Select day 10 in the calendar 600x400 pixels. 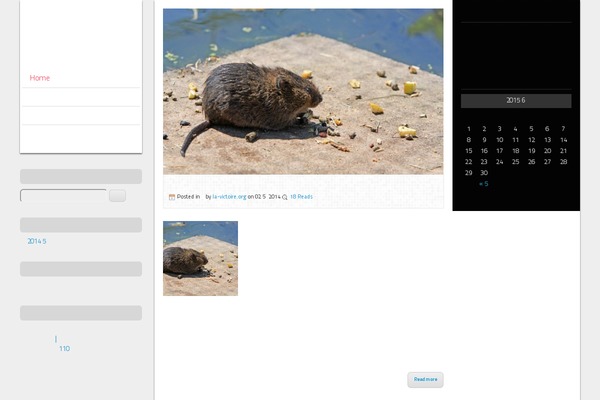pos(500,140)
